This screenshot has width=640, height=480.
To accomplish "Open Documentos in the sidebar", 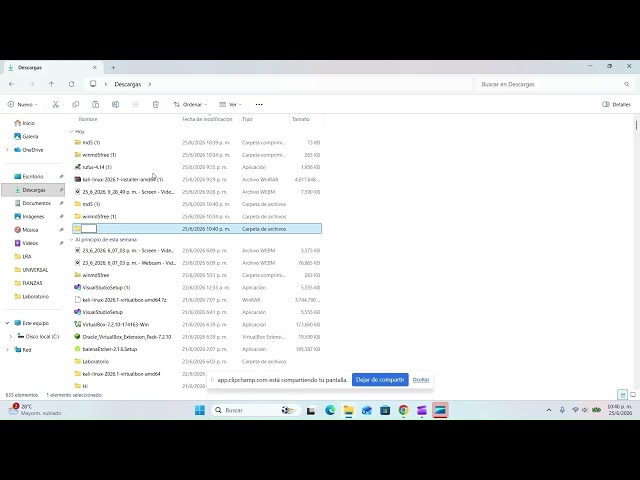I will (33, 203).
